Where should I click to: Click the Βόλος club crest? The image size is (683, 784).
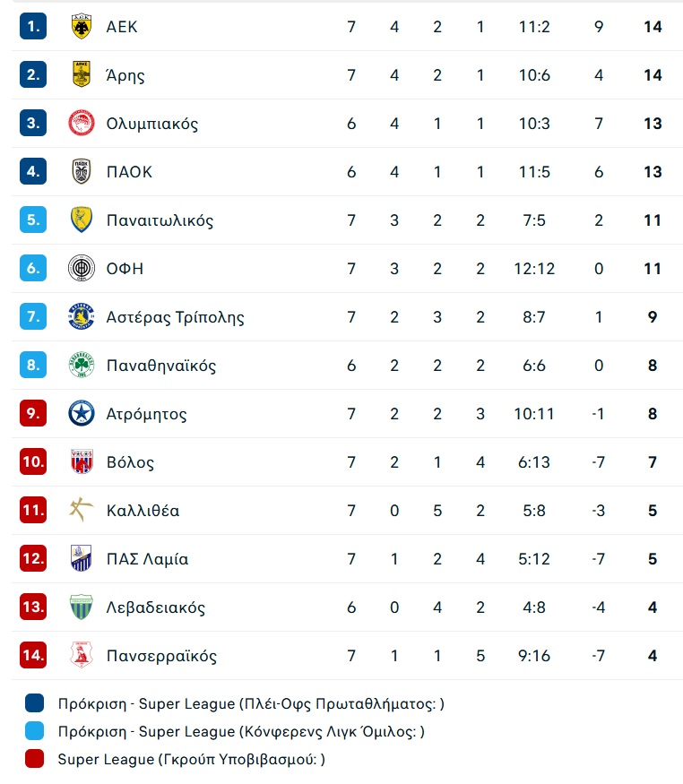[x=82, y=461]
